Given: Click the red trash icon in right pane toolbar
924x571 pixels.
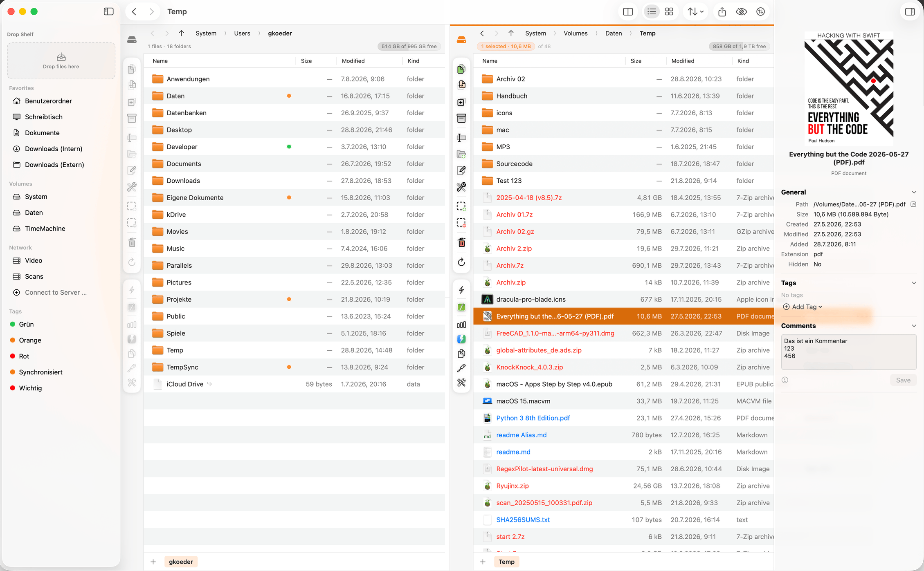Looking at the screenshot, I should pyautogui.click(x=461, y=243).
